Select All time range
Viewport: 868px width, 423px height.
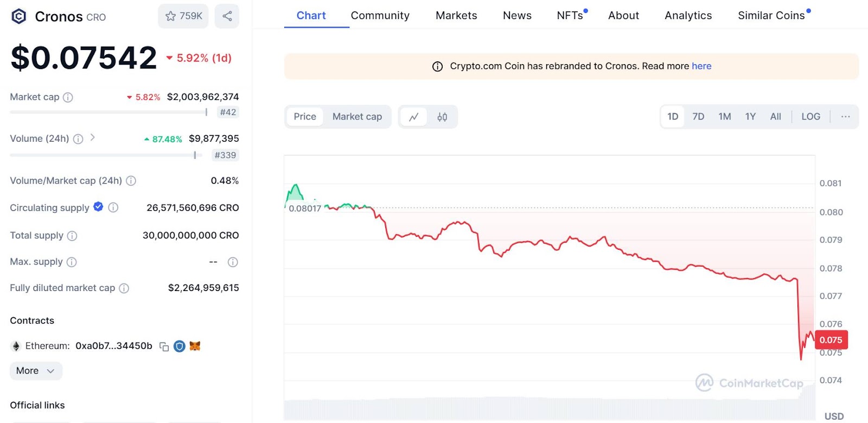[x=776, y=117]
